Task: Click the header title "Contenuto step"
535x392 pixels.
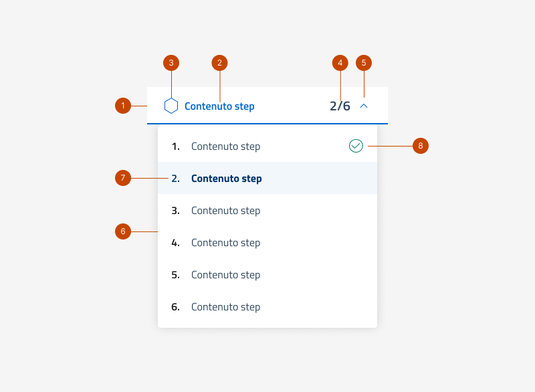Action: click(219, 106)
